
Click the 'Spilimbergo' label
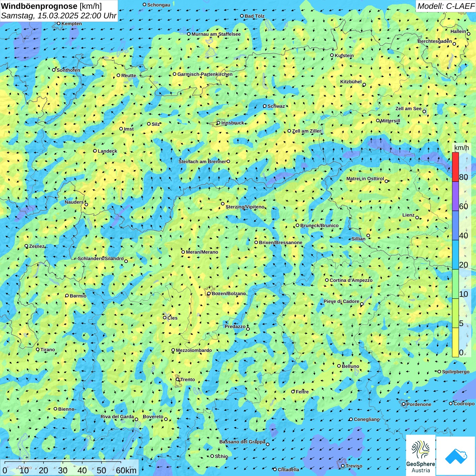(x=456, y=372)
